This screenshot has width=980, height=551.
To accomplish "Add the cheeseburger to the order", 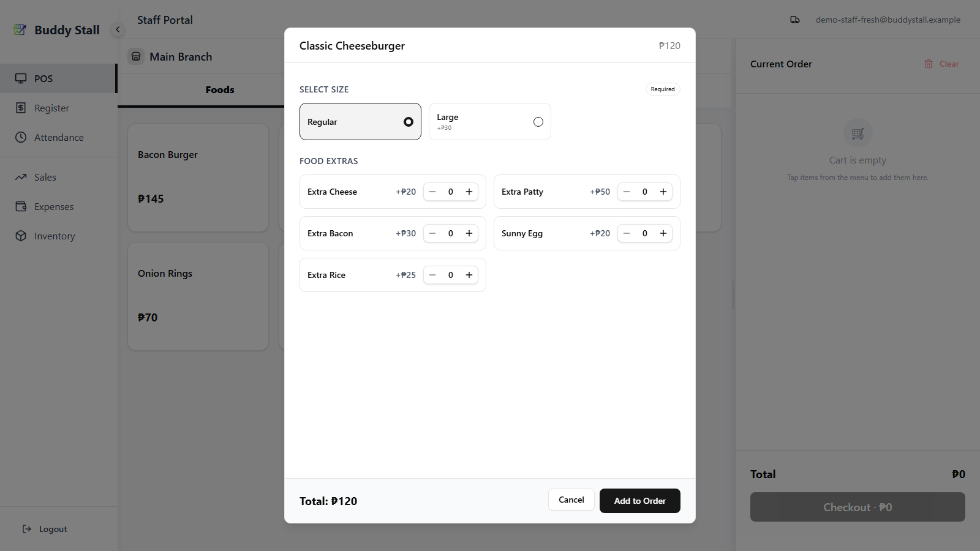I will 640,501.
